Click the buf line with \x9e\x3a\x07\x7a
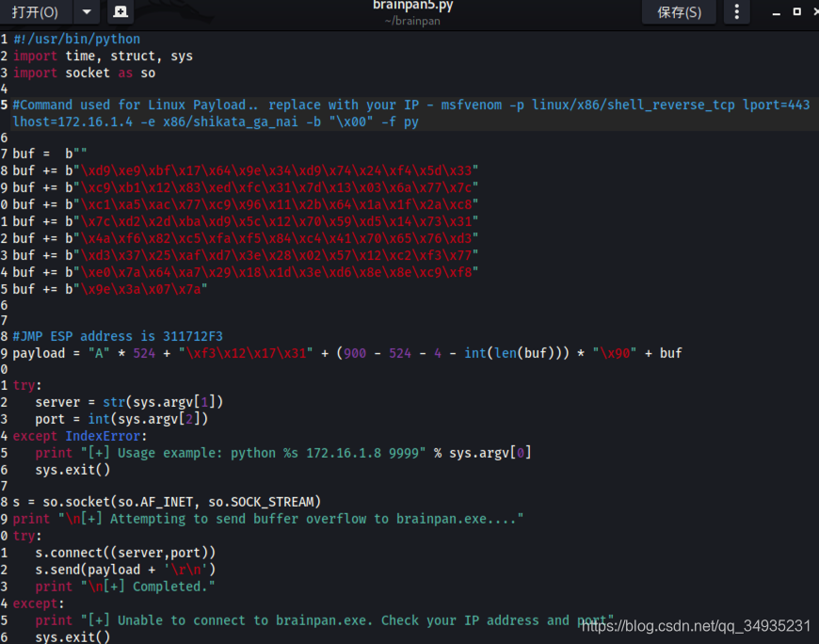The width and height of the screenshot is (819, 644). point(110,289)
